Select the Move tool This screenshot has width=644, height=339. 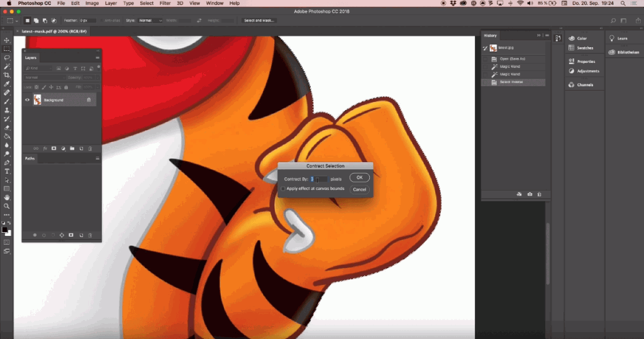click(x=6, y=40)
